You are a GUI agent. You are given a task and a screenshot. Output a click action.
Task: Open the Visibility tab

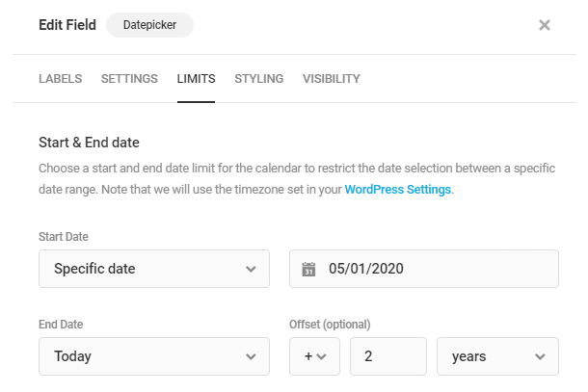[x=332, y=79]
